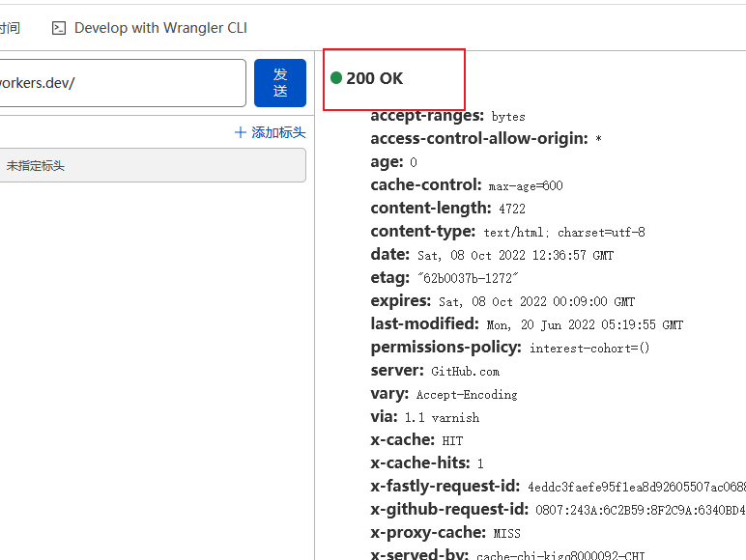Select the cache-control max-age=600 value
The image size is (746, 560).
526,186
